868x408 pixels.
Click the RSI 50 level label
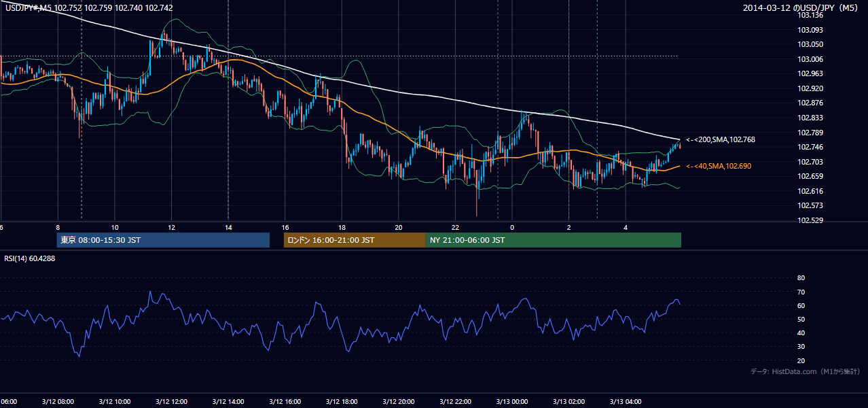tap(801, 319)
